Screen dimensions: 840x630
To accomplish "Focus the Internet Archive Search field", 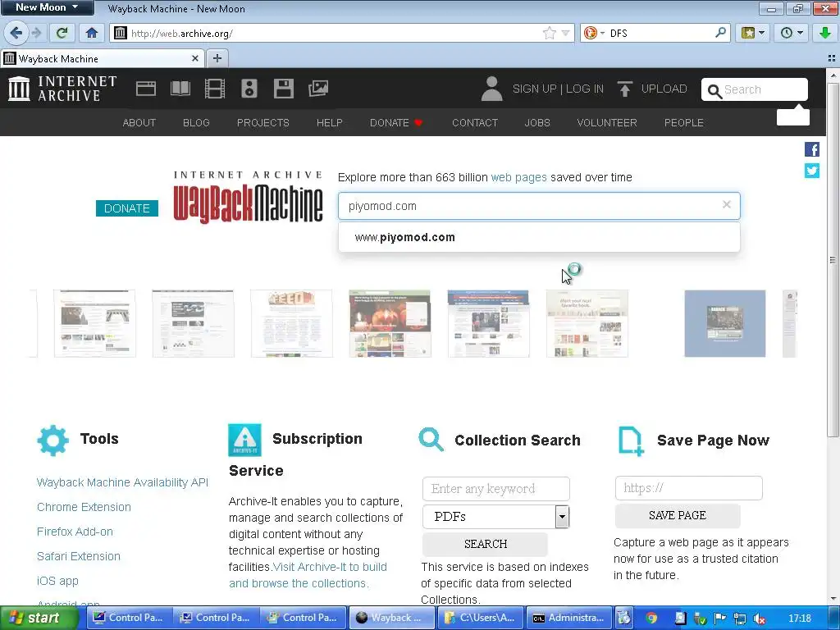I will pos(755,89).
